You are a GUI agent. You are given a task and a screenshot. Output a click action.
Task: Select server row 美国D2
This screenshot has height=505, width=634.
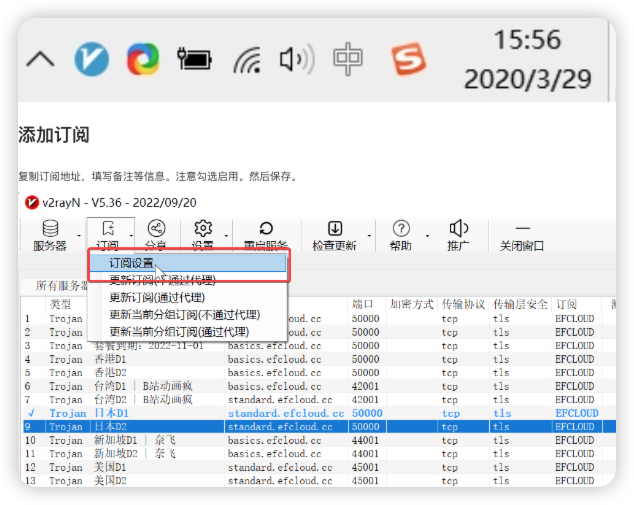click(x=319, y=481)
